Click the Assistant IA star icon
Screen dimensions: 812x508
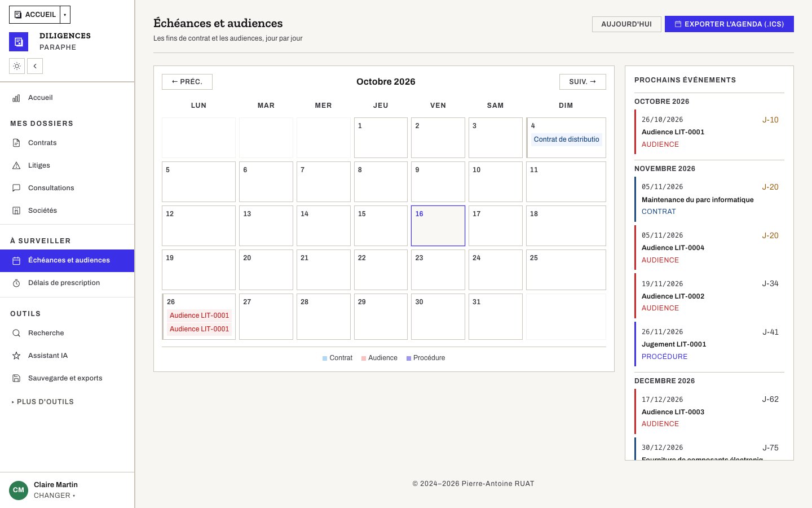16,356
